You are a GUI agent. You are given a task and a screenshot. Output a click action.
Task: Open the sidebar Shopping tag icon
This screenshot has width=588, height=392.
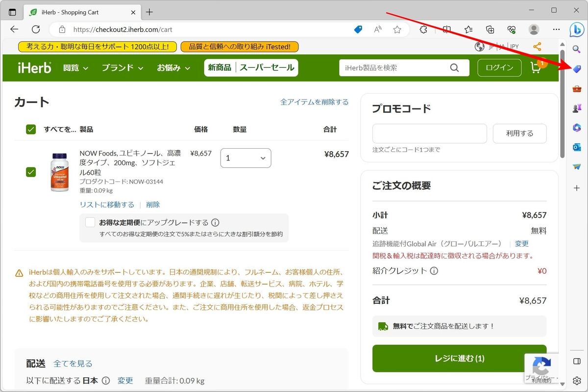(x=577, y=69)
